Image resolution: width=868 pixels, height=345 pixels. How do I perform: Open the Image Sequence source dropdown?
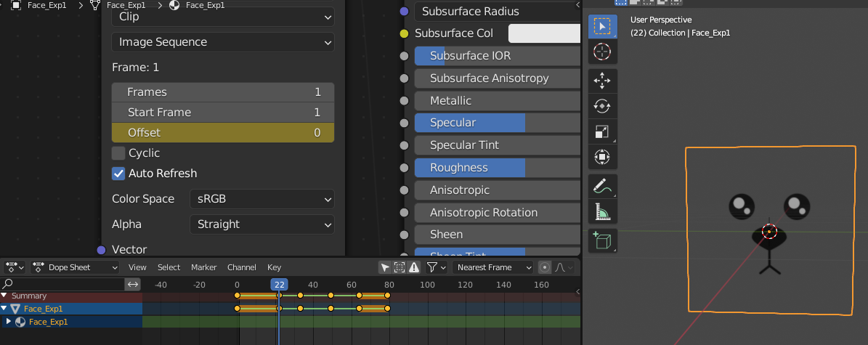[223, 42]
